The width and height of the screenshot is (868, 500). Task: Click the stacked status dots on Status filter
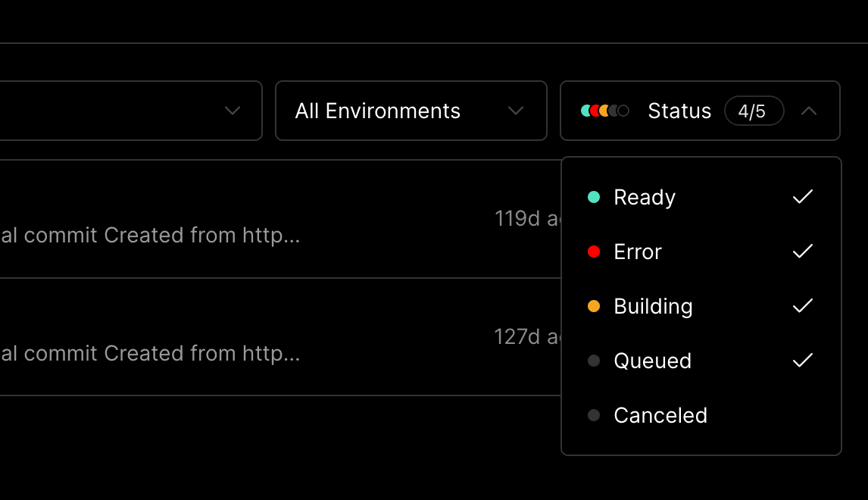[x=602, y=111]
